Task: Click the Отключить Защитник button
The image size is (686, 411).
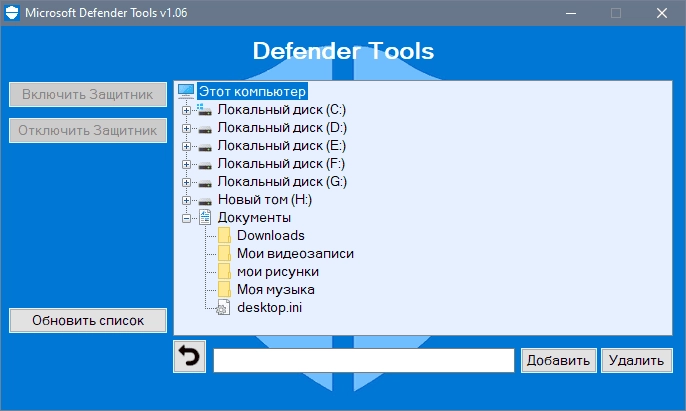Action: (x=88, y=130)
